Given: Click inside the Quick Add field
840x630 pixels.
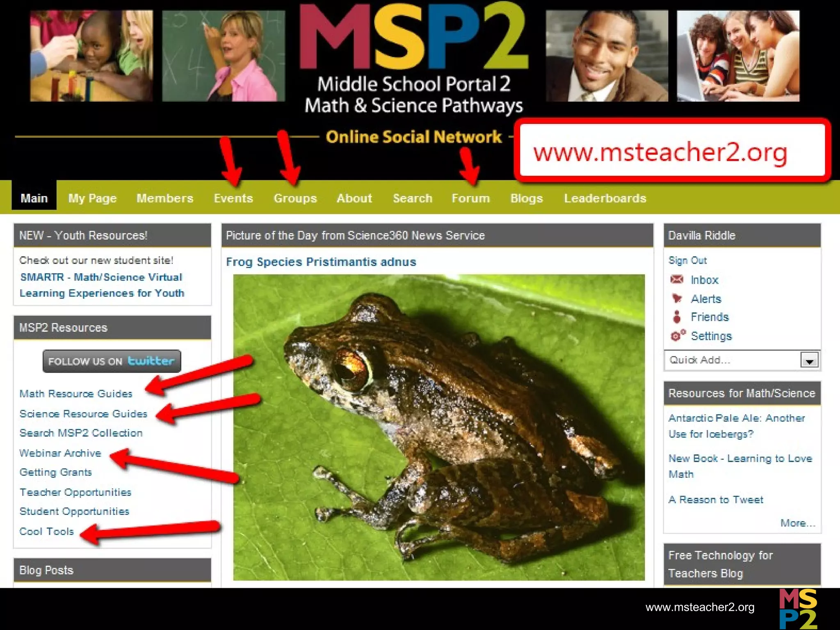Looking at the screenshot, I should click(x=732, y=360).
